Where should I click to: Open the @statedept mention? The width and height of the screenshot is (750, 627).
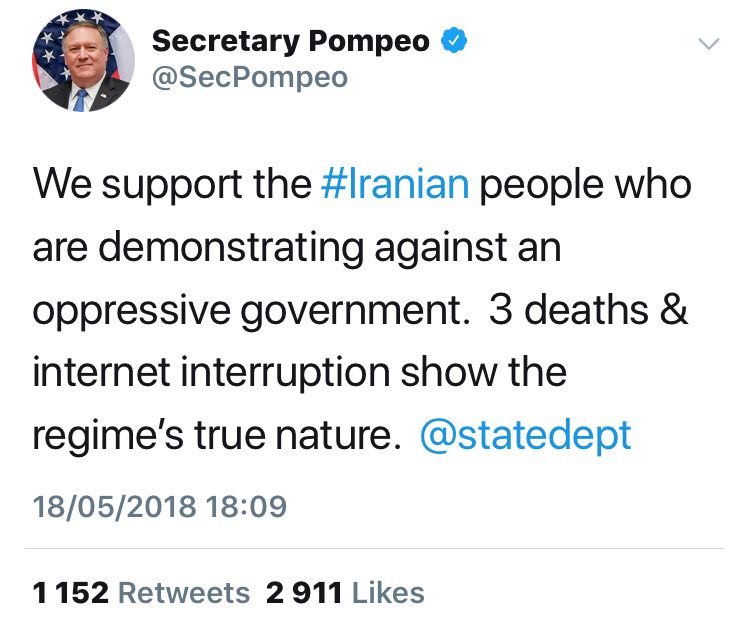pos(527,436)
